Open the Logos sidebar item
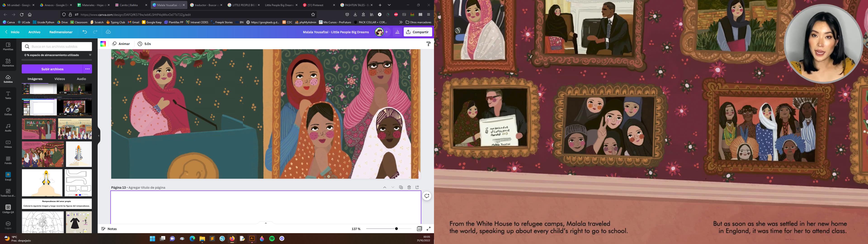The image size is (868, 244). point(8,225)
